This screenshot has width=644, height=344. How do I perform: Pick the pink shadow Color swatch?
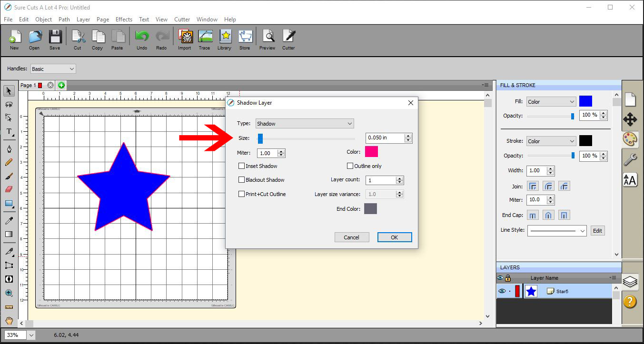371,152
